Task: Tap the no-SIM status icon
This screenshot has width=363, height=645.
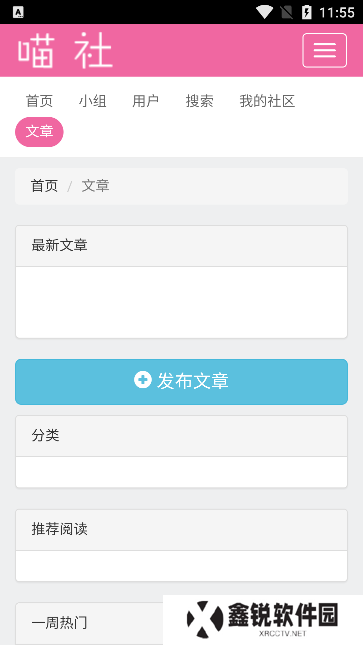Action: click(286, 12)
